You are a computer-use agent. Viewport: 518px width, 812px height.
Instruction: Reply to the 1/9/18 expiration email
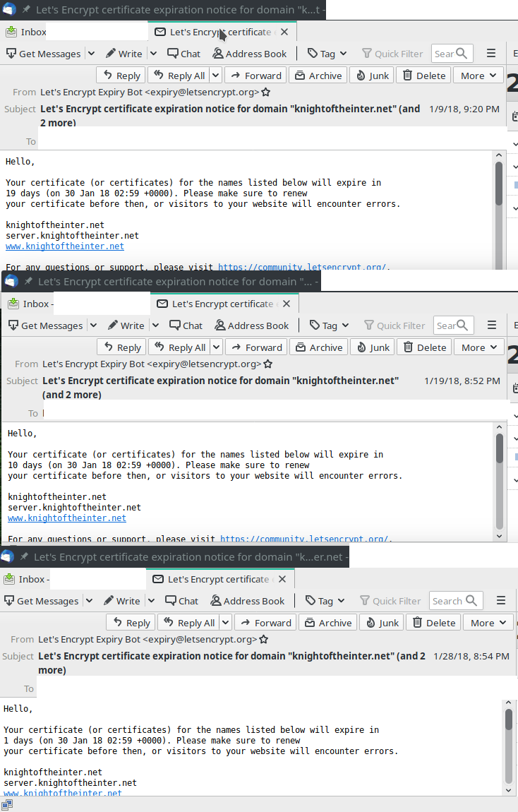pos(121,76)
